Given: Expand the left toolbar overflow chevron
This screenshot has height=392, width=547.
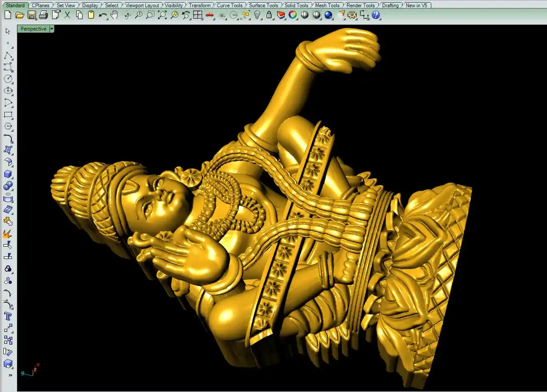Looking at the screenshot, I should coord(10,375).
